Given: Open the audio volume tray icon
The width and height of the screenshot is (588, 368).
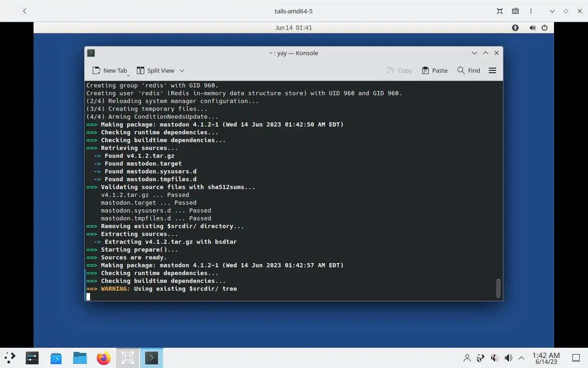Looking at the screenshot, I should point(509,358).
